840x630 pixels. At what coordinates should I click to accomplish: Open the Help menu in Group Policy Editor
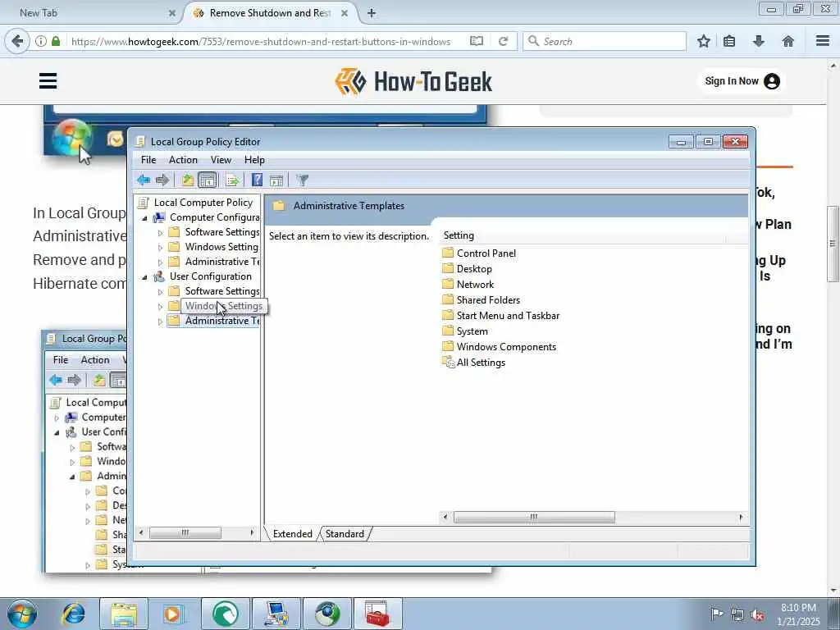[x=254, y=160]
